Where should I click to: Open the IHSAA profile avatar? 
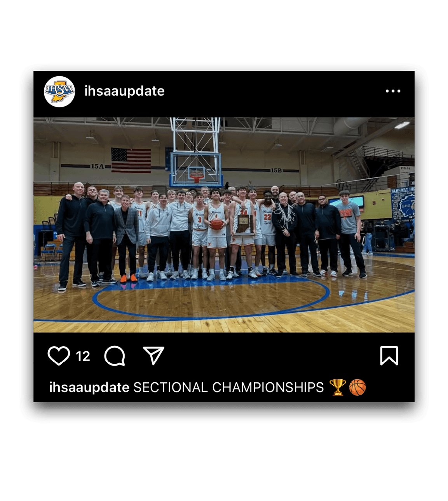click(59, 91)
